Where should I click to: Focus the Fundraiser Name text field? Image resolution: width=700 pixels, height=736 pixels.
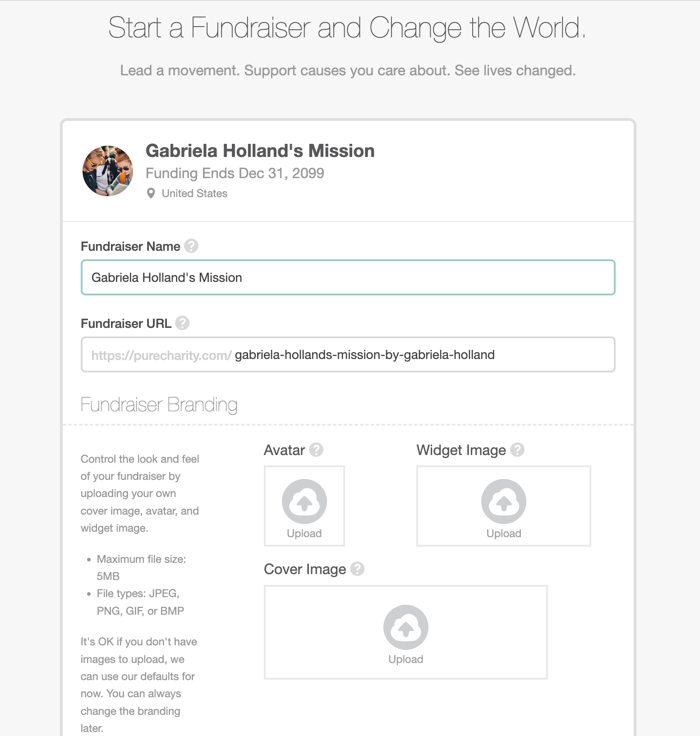[347, 278]
